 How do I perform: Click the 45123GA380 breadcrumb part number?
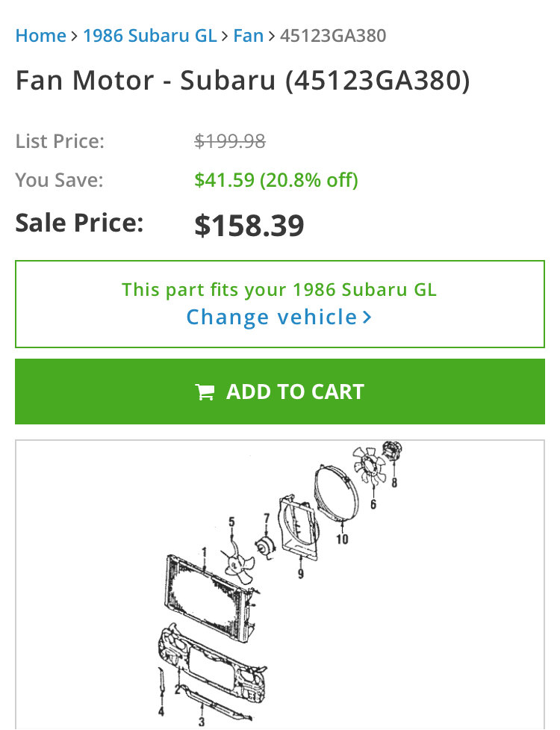[333, 35]
